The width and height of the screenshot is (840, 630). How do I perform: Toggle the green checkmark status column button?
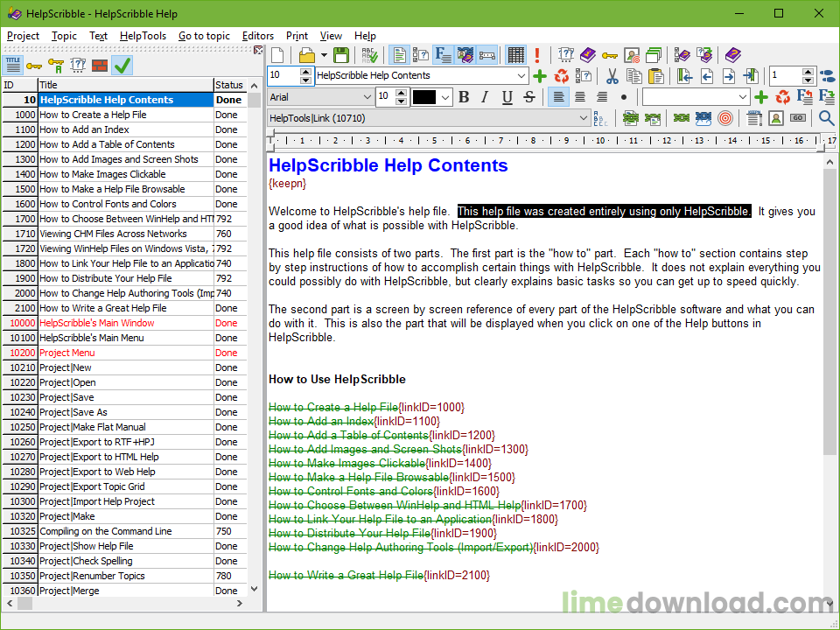click(122, 66)
